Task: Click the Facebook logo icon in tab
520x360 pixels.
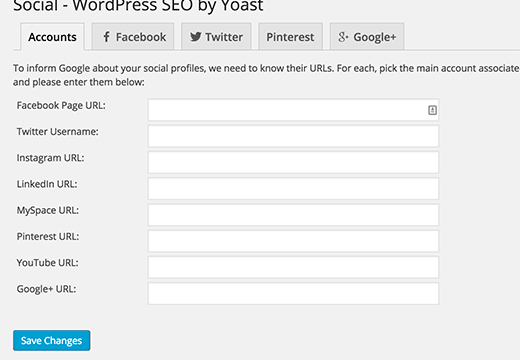Action: tap(106, 37)
